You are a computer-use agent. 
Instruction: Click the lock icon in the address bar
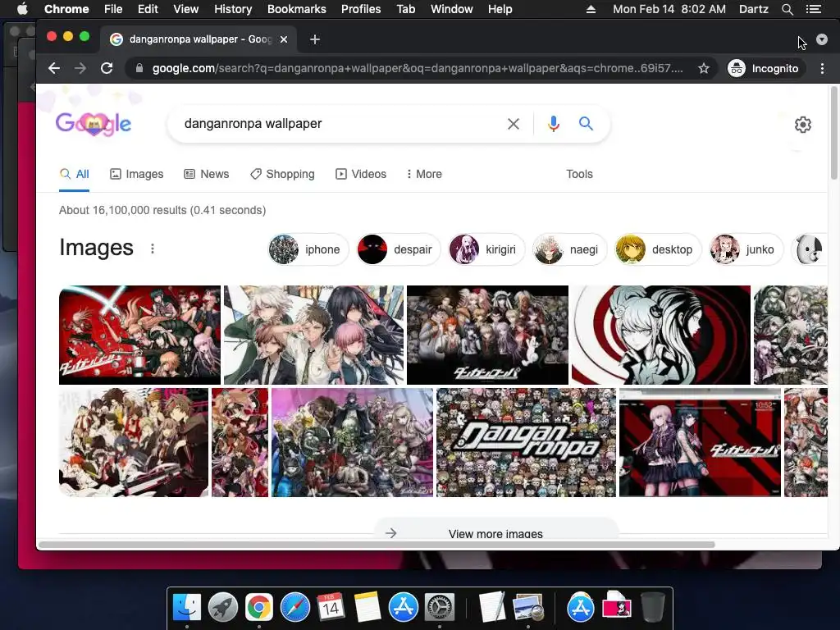pos(139,68)
